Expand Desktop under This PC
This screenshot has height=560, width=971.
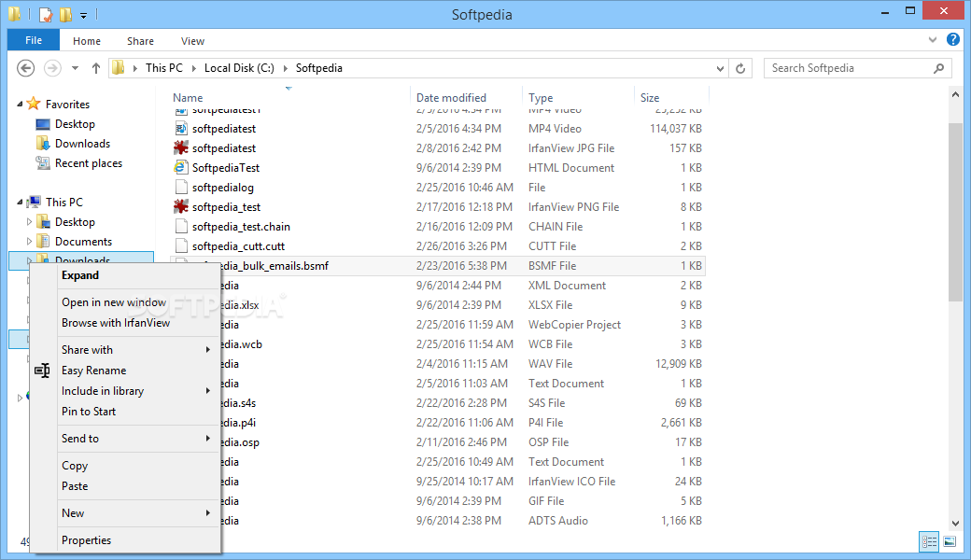click(29, 221)
